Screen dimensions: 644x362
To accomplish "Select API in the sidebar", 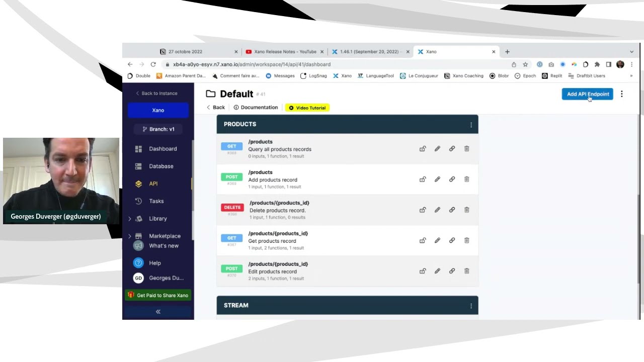I will click(153, 184).
